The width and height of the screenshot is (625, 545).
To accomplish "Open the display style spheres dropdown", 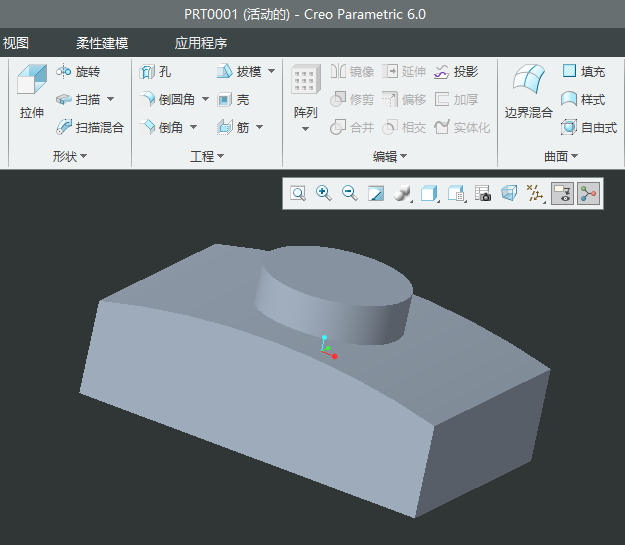I will 403,194.
